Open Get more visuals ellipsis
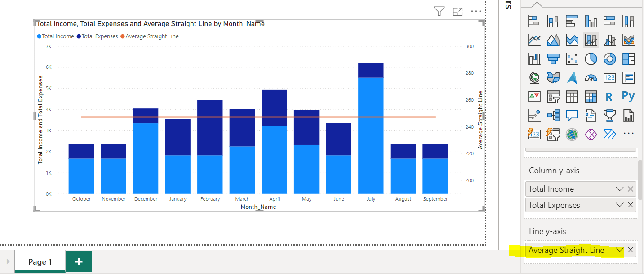Screen dimensions: 644x274 628,134
